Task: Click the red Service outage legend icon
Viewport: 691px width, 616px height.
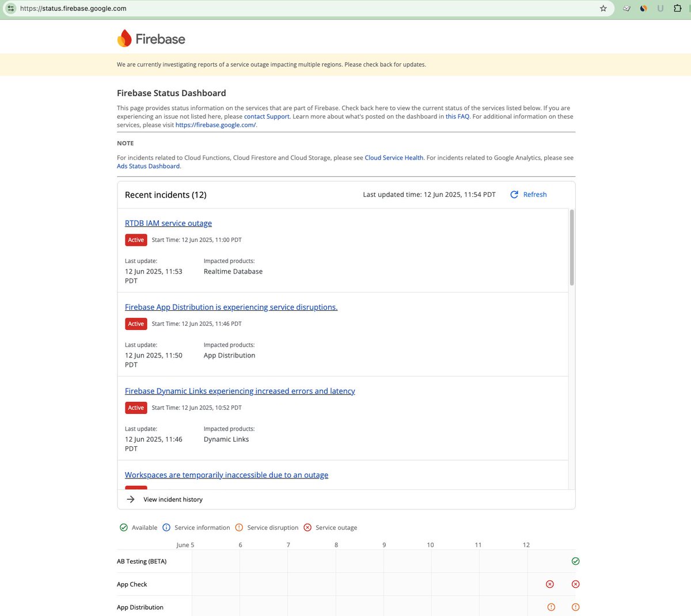Action: 307,527
